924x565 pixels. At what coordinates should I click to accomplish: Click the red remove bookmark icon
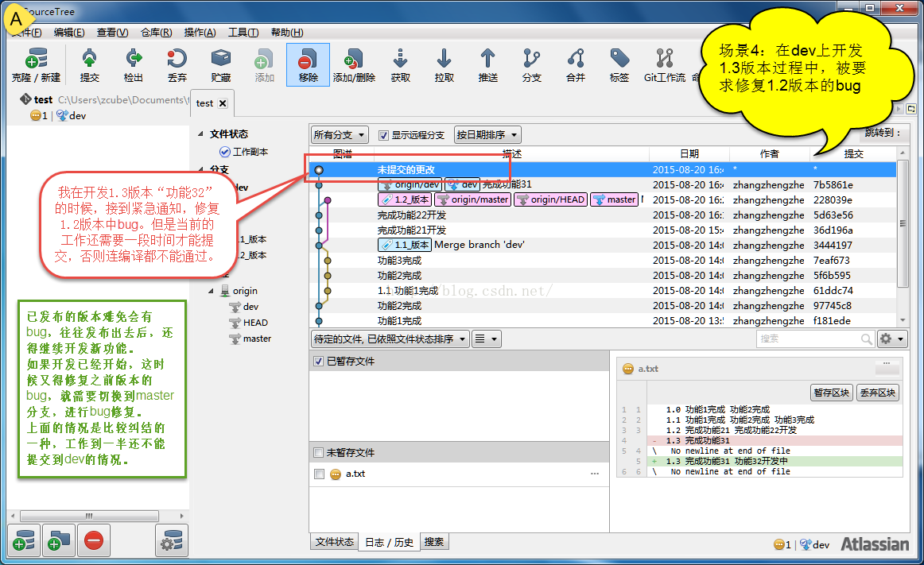pos(94,540)
